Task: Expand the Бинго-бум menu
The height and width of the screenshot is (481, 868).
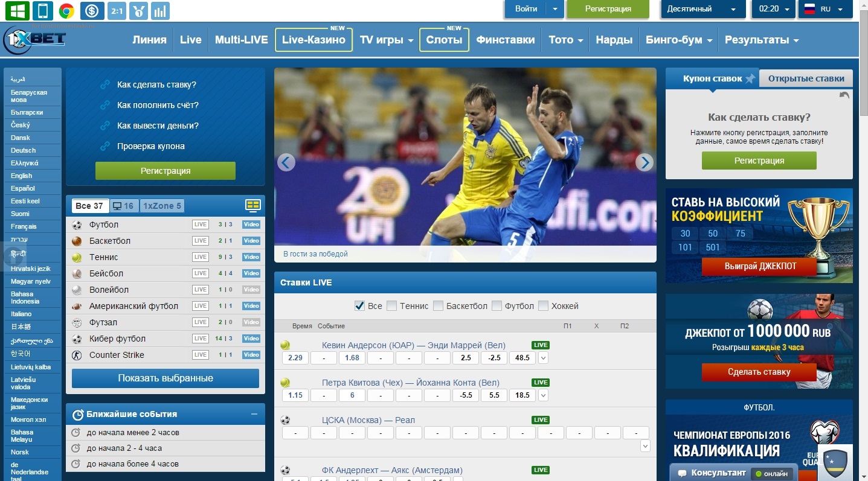Action: click(x=679, y=40)
